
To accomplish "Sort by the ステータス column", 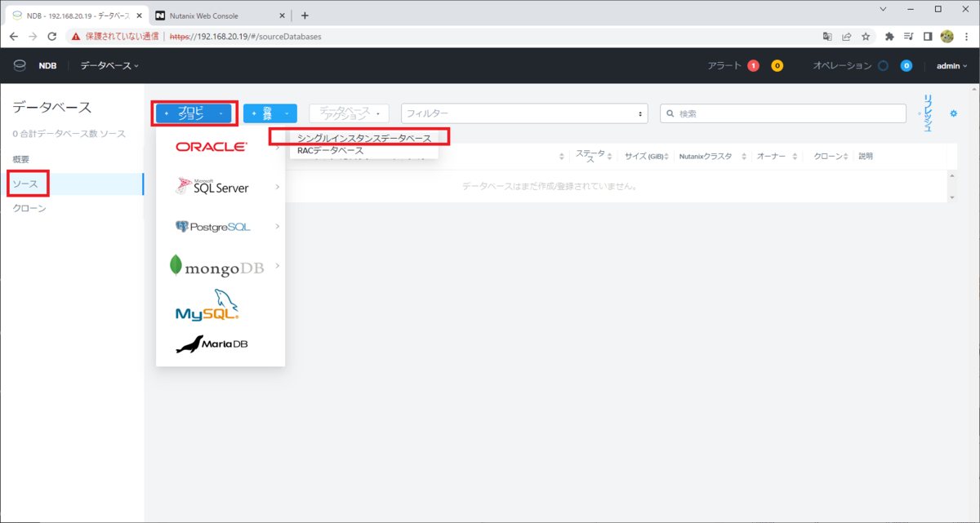I will click(x=593, y=156).
